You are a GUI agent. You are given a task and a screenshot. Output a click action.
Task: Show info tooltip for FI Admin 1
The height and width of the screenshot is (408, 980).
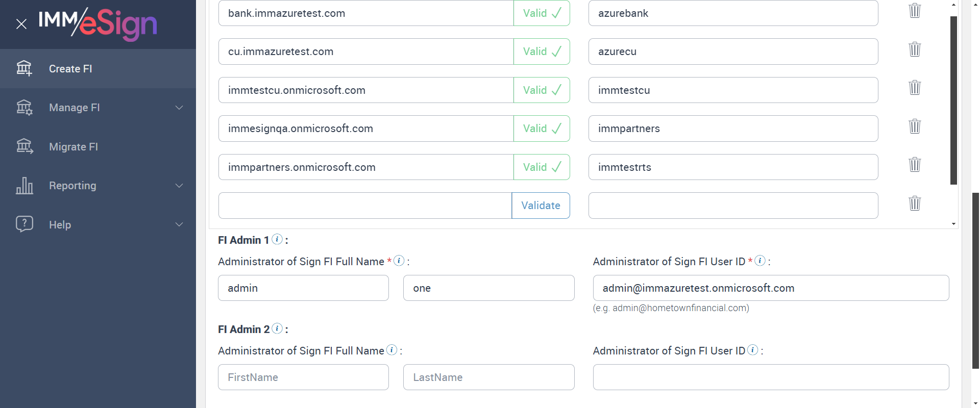click(277, 239)
